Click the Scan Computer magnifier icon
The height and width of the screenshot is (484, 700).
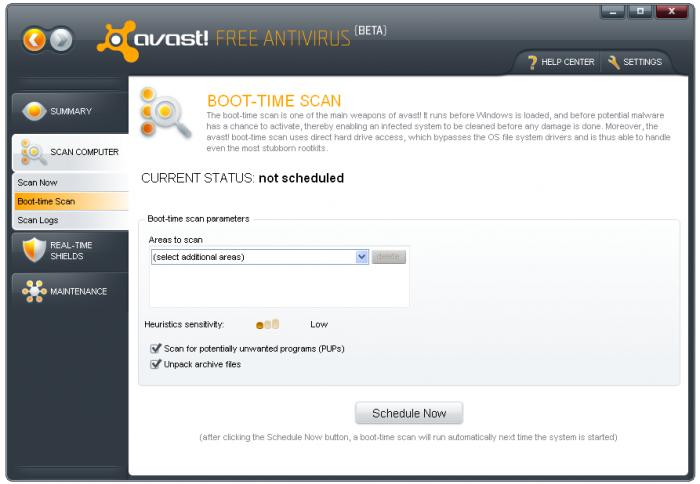[x=33, y=152]
